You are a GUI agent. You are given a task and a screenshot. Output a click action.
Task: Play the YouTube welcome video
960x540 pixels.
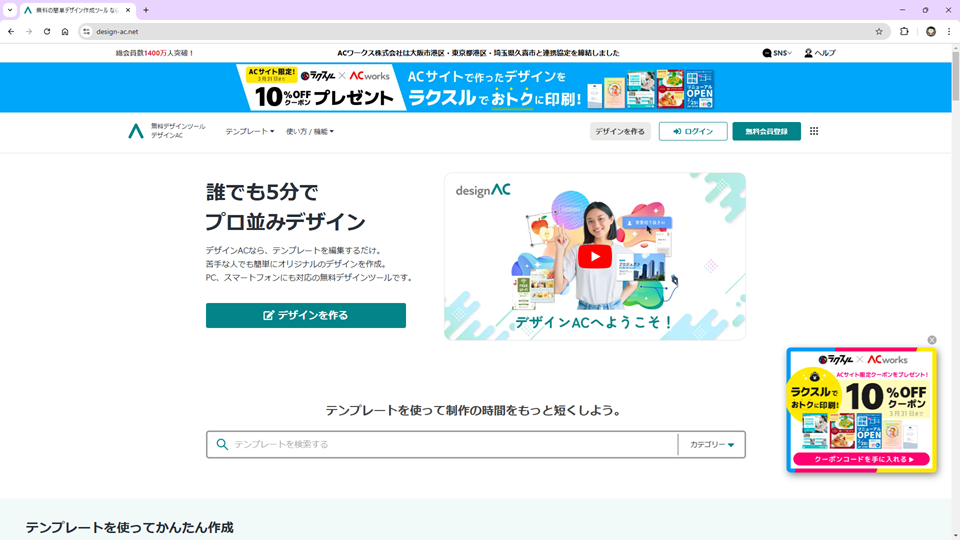point(594,256)
